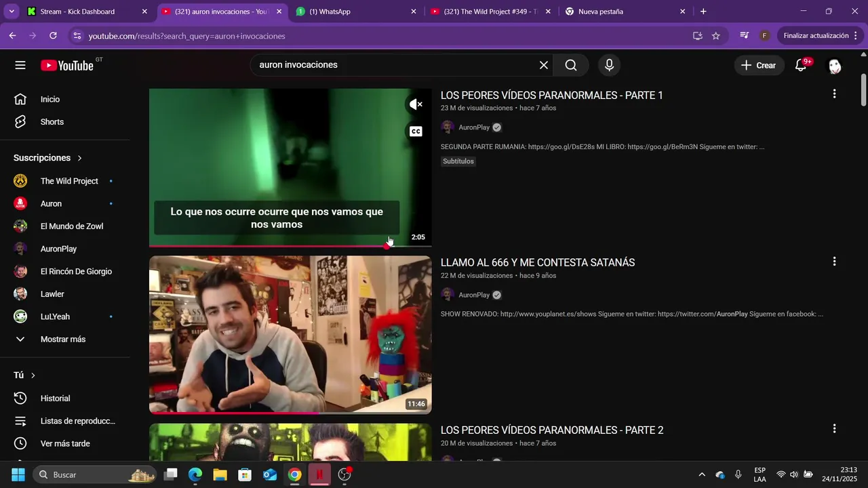Open the YouTube hamburger guide menu

point(20,65)
